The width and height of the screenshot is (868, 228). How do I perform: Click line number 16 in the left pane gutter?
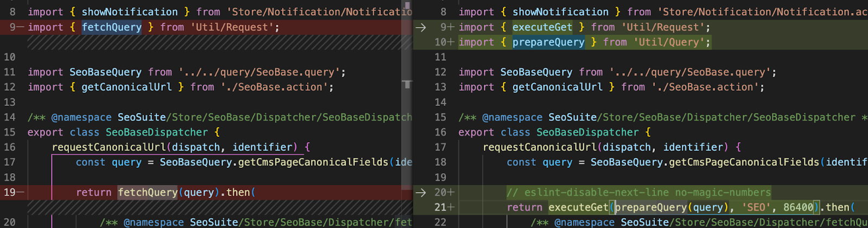10,147
